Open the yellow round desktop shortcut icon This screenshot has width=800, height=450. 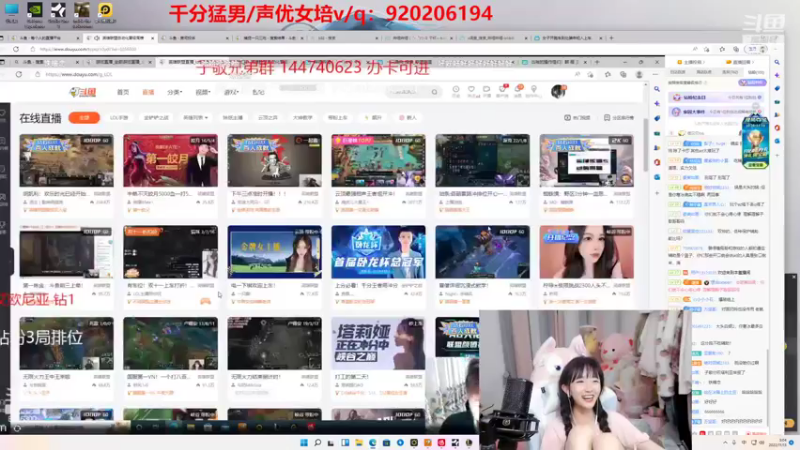105,13
